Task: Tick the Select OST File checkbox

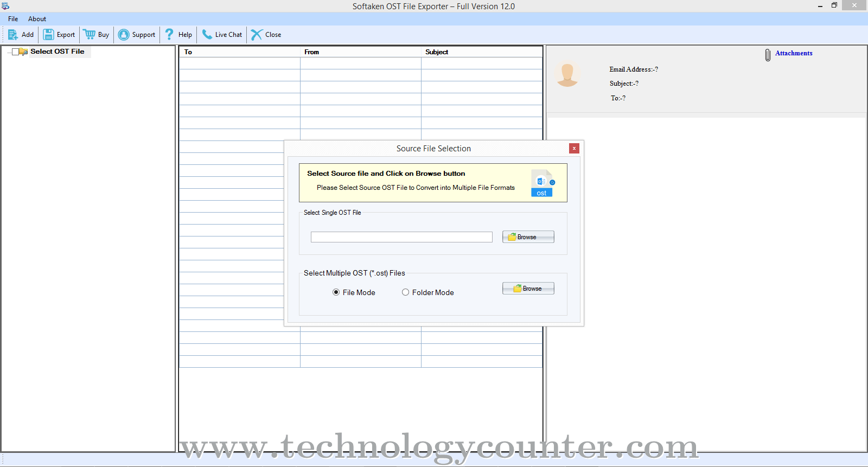Action: (15, 52)
